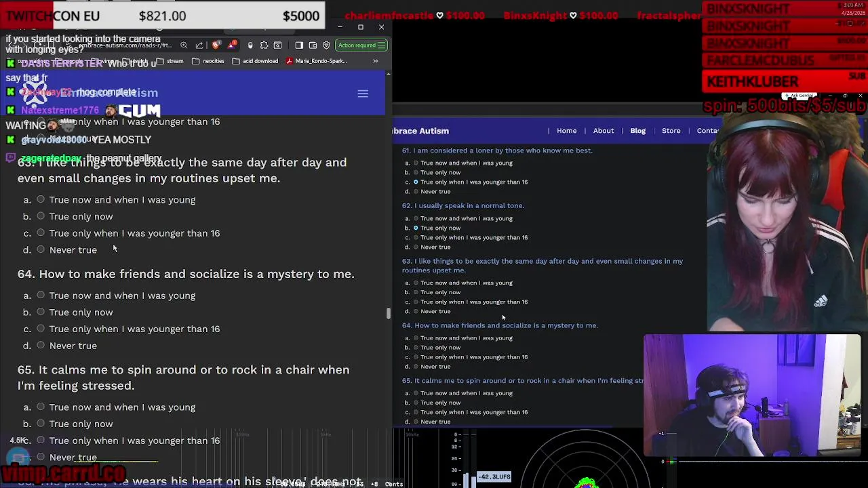Select 'True only when younger than 16' for question 64, left window
This screenshot has width=868, height=488.
coord(41,329)
